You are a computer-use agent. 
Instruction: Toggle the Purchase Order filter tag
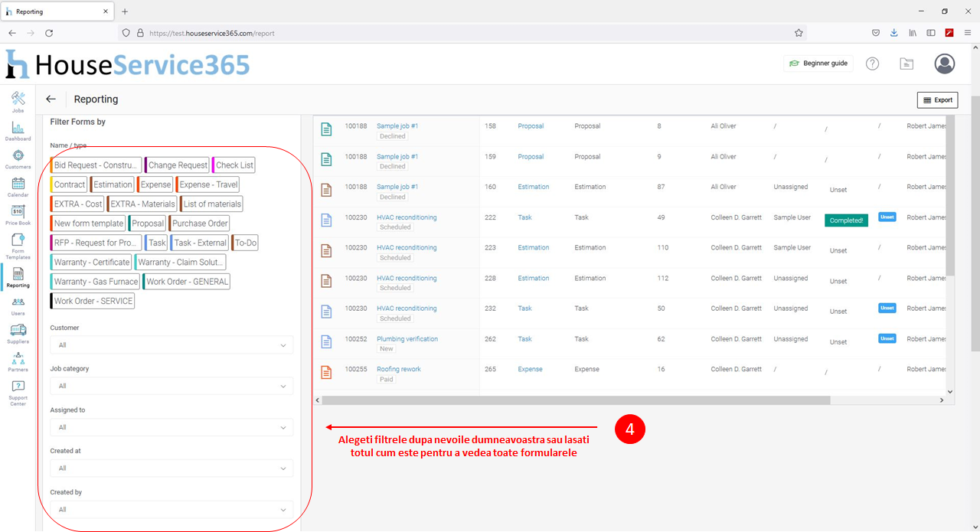(199, 224)
